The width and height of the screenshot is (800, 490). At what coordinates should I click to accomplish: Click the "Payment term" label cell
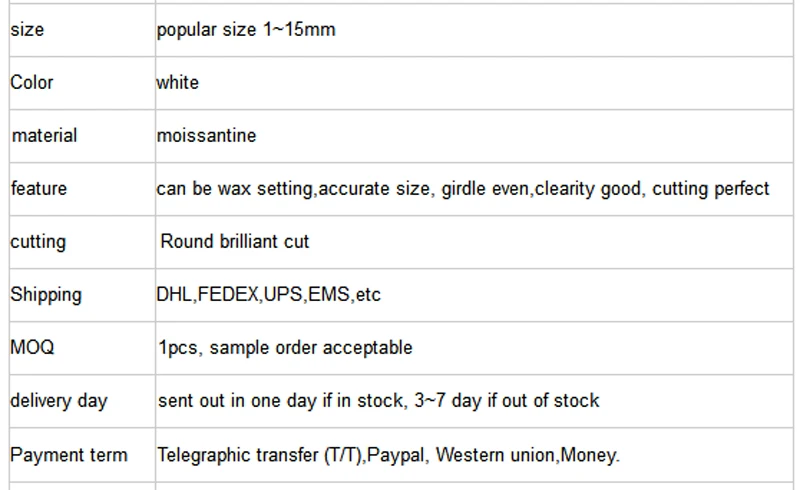(69, 455)
